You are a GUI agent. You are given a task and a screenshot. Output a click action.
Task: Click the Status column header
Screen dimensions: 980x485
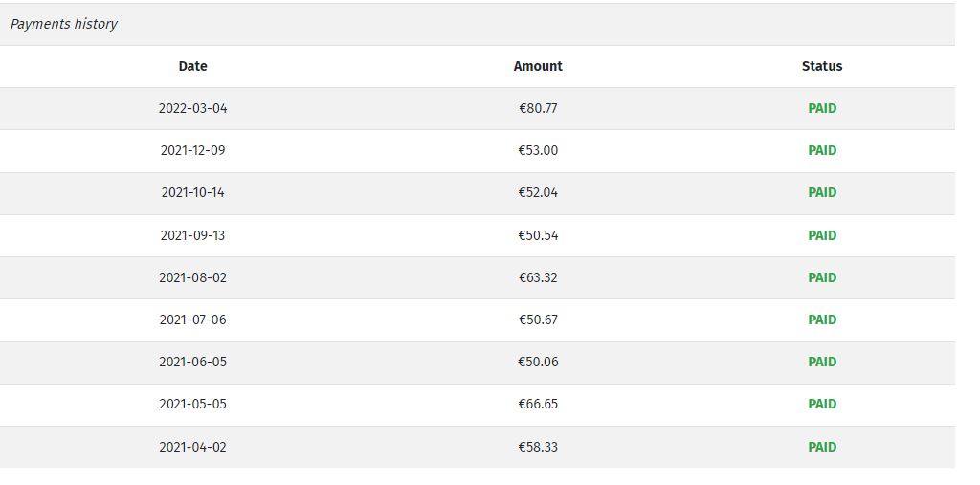[x=822, y=66]
